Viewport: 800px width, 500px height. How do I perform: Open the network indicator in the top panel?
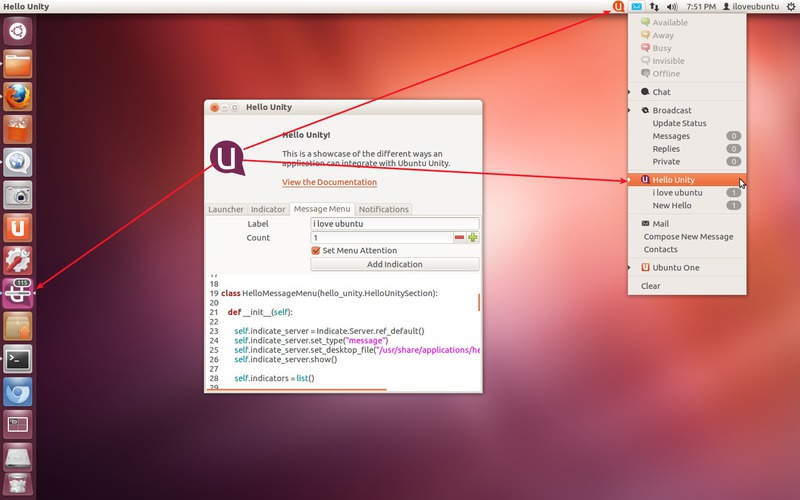click(x=654, y=7)
